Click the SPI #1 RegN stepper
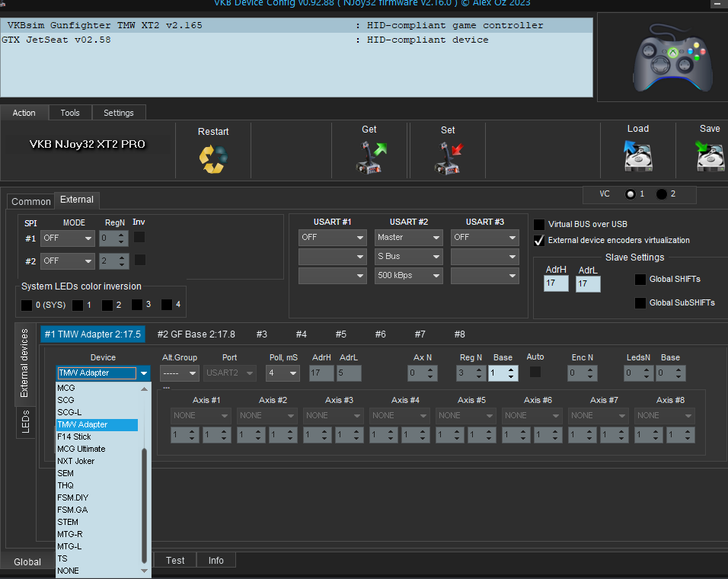Screen dimensions: 728x579 tap(114, 238)
